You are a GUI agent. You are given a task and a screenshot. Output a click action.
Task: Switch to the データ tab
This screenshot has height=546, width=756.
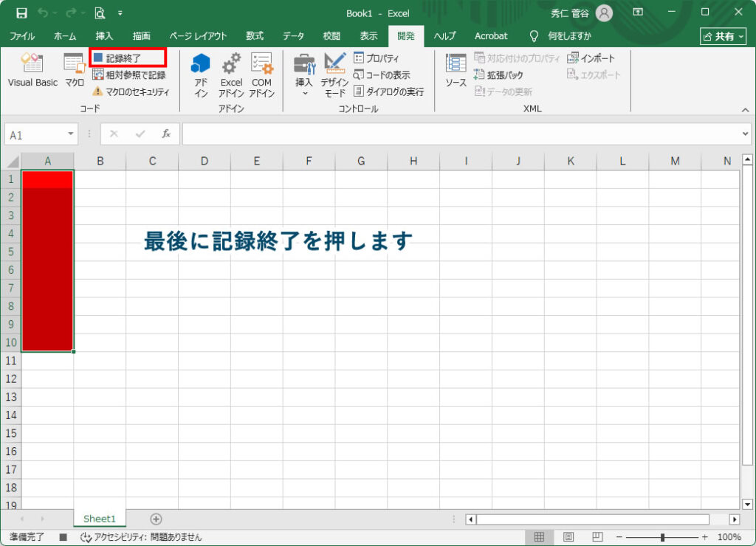tap(293, 36)
